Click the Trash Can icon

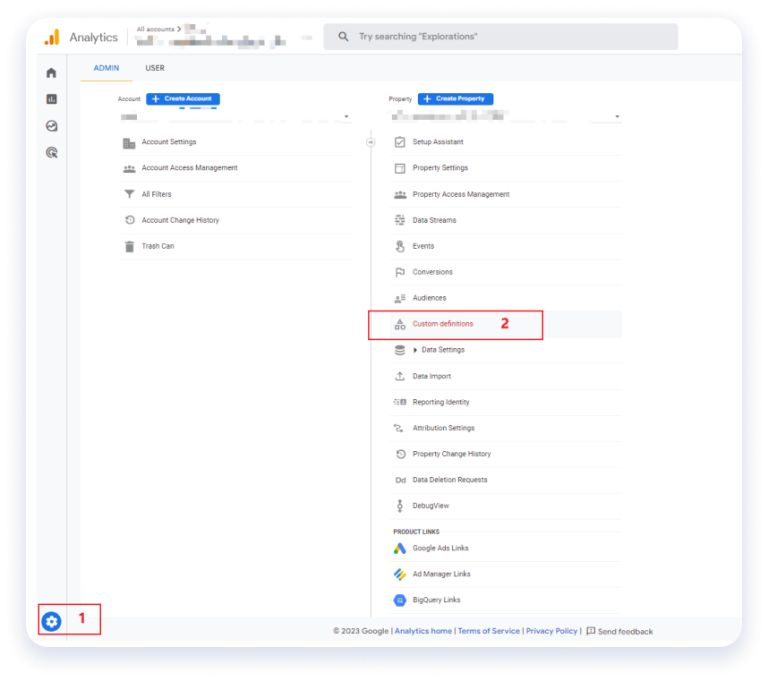pyautogui.click(x=129, y=246)
